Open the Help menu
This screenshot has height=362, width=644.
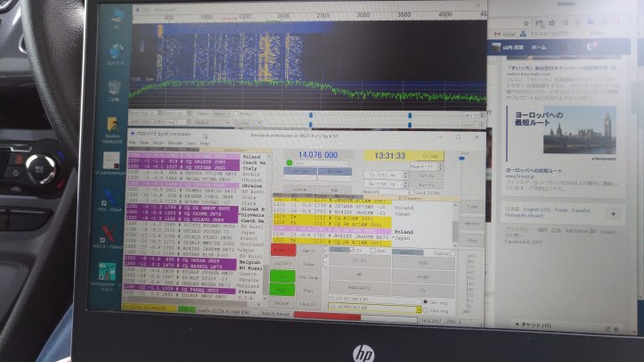[204, 143]
